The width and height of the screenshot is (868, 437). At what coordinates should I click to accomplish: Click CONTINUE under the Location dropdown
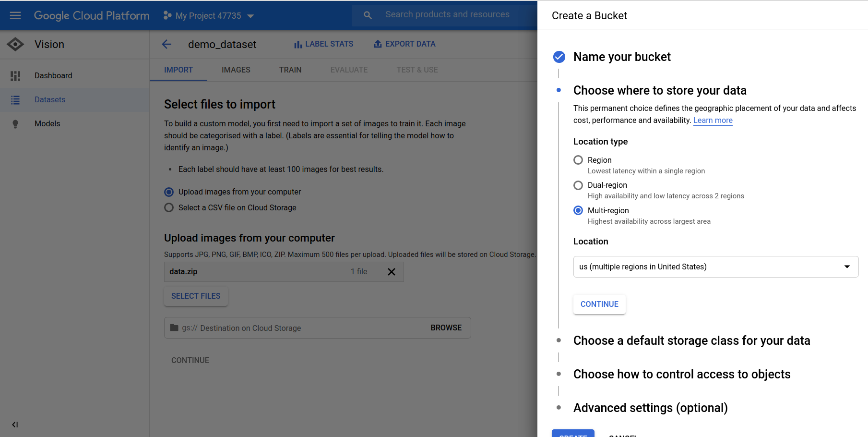click(x=599, y=304)
